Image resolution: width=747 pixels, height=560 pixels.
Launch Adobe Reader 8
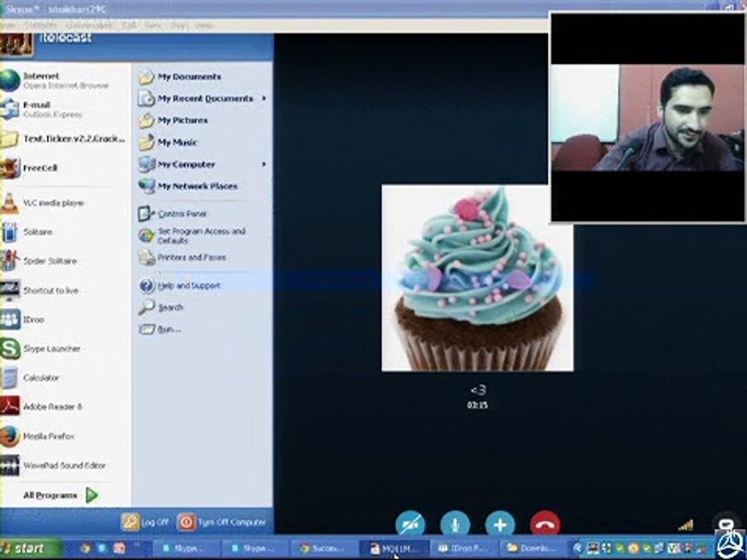coord(65,407)
